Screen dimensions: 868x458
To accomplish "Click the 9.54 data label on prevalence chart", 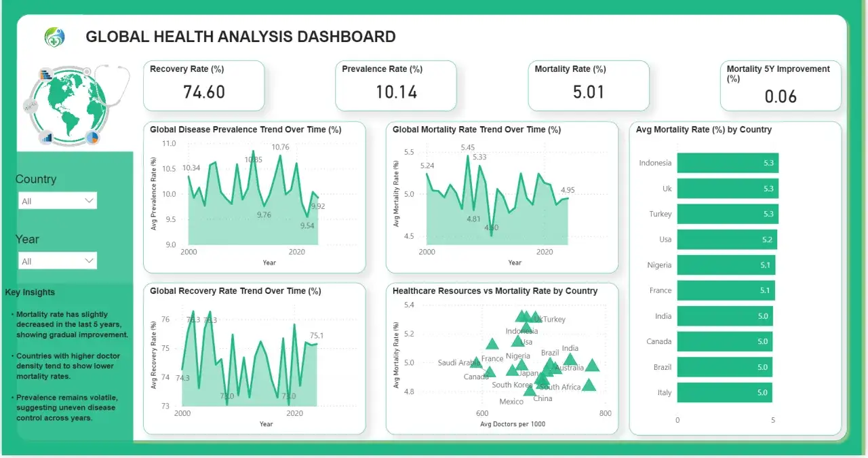I will [307, 226].
